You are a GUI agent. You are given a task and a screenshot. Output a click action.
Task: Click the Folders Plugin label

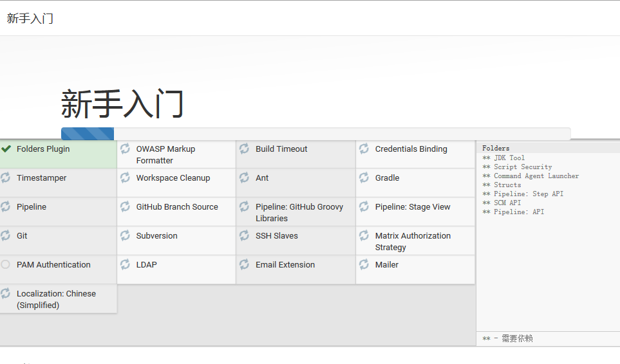[x=43, y=149]
